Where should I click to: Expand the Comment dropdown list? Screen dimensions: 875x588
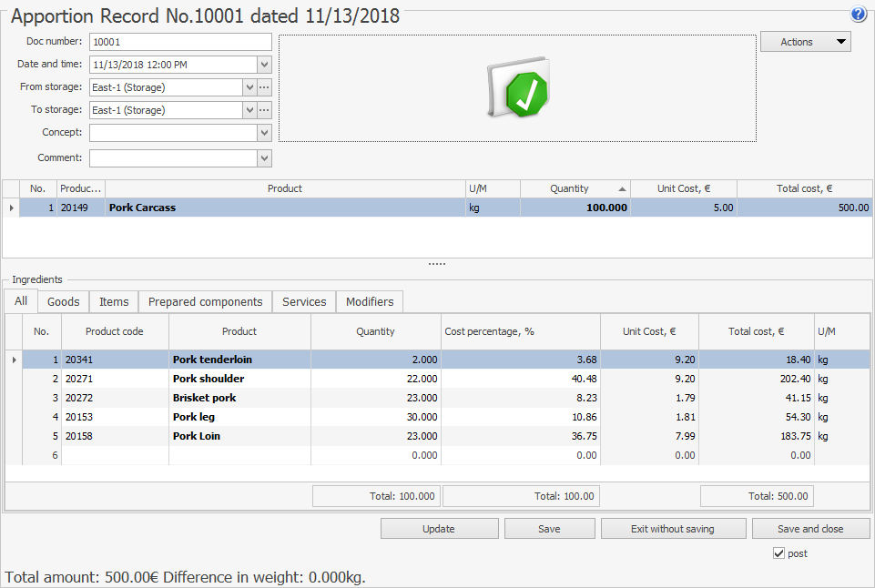pos(264,158)
